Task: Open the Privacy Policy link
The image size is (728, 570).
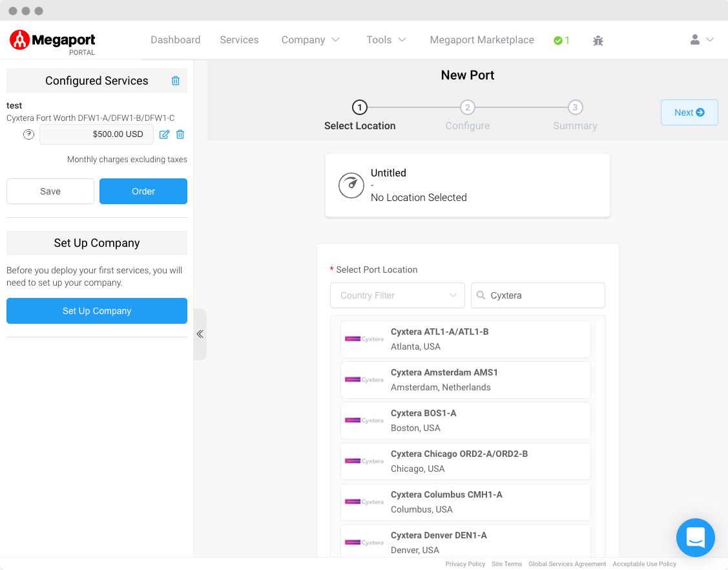Action: (x=465, y=564)
